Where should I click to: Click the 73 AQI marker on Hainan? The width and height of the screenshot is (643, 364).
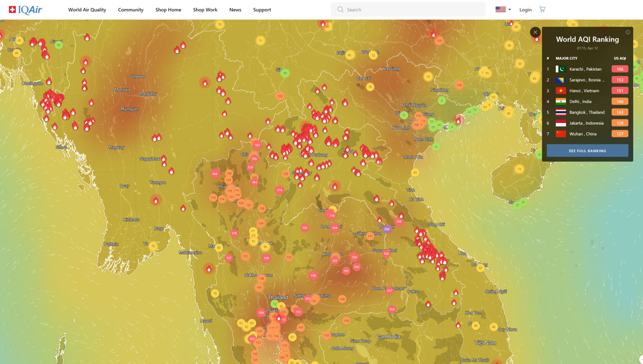(x=519, y=169)
